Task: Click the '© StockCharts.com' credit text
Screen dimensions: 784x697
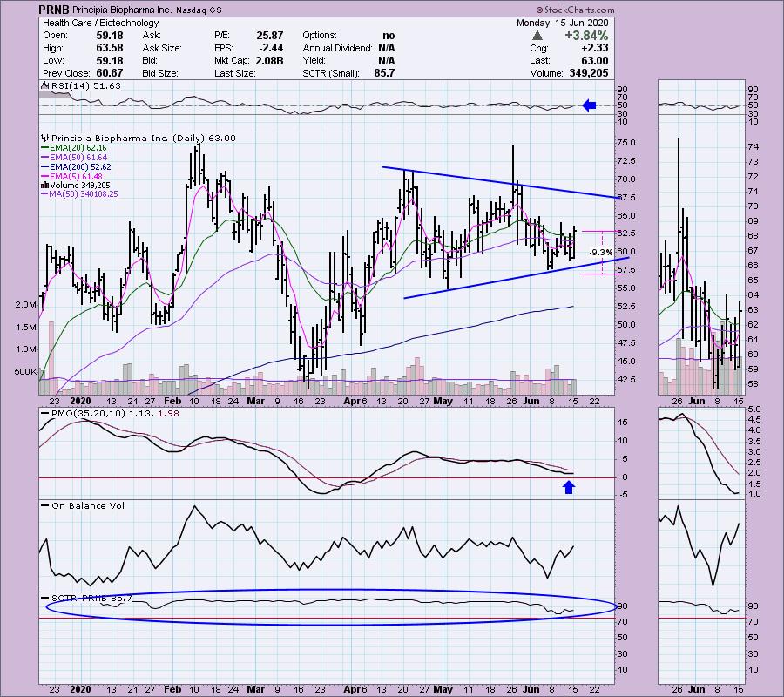Action: [575, 10]
